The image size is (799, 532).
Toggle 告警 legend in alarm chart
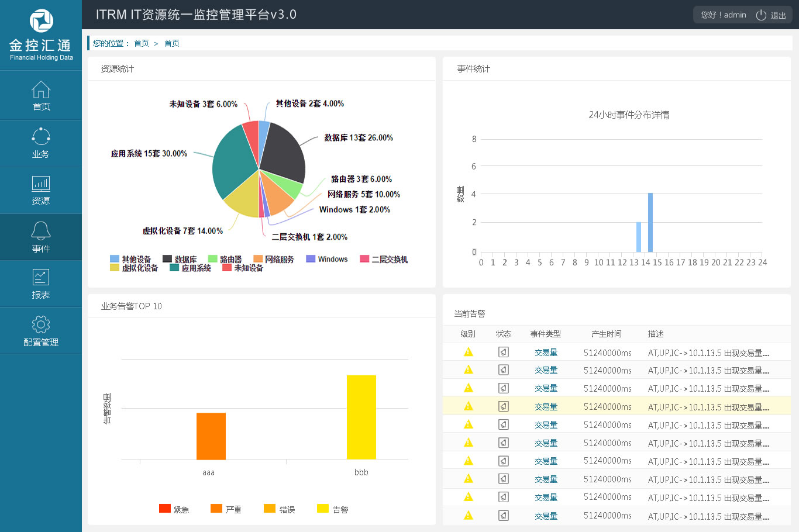click(332, 509)
